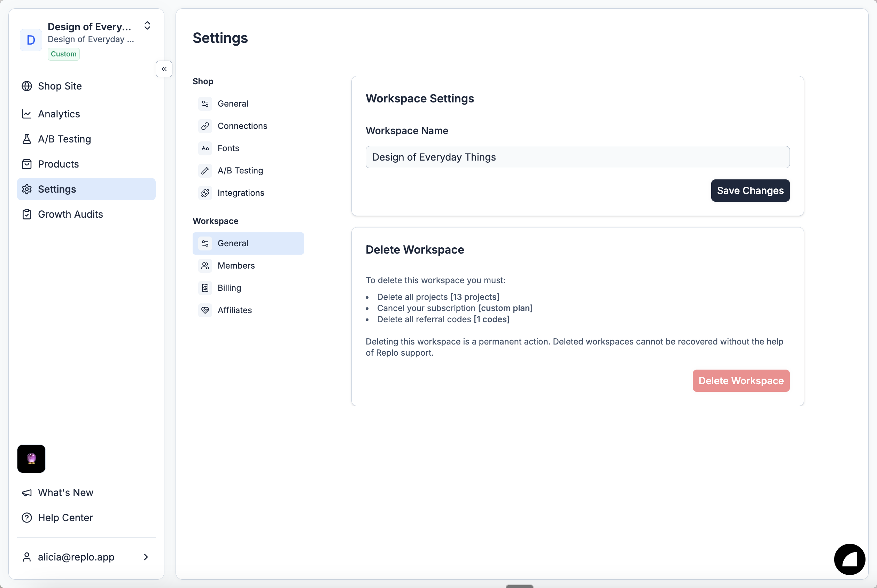Go to Billing settings
This screenshot has height=588, width=877.
click(229, 288)
